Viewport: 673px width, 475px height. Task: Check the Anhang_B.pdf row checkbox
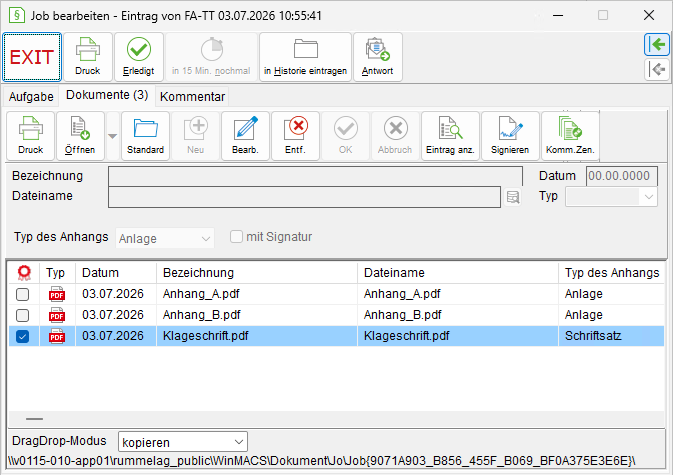(22, 315)
